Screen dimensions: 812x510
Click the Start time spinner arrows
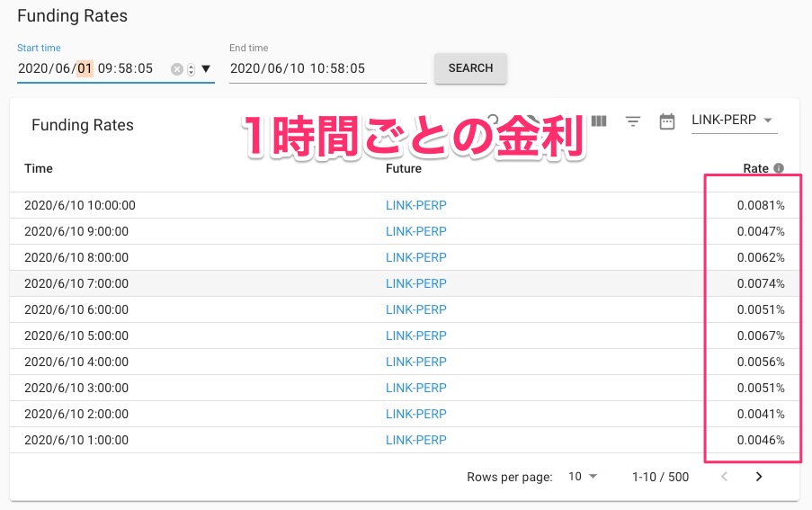(191, 69)
